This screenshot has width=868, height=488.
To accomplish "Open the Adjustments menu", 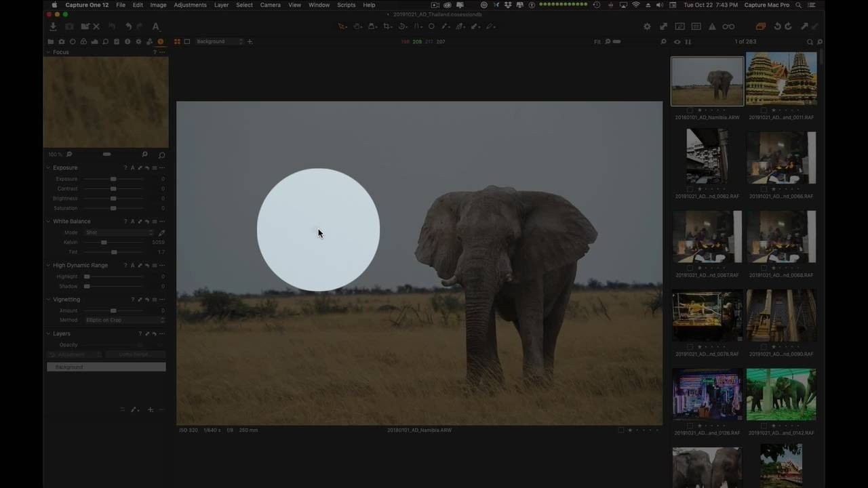I will 190,5.
